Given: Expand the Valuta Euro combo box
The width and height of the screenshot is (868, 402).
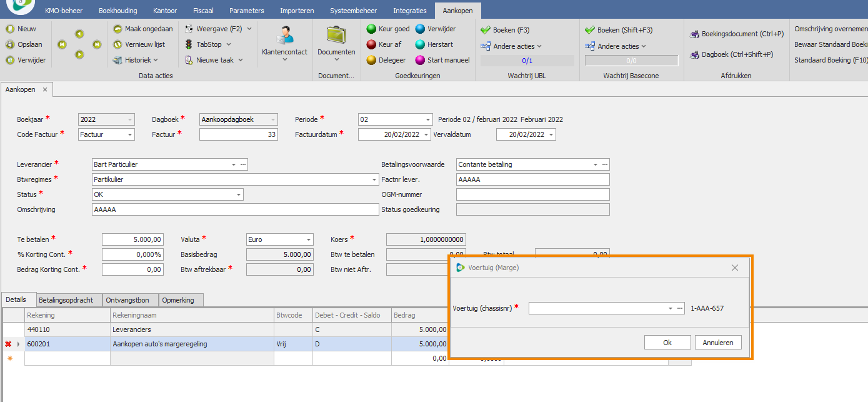Looking at the screenshot, I should coord(308,239).
